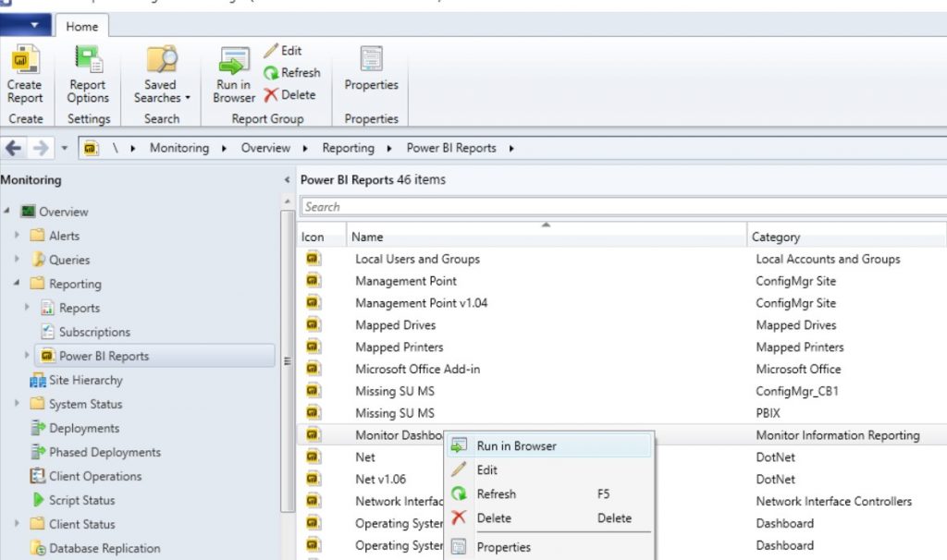Choose Delete in the context menu
Viewport: 947px width, 560px height.
coord(549,518)
